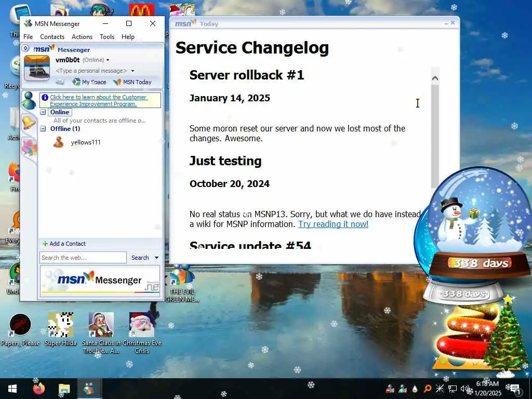Image resolution: width=532 pixels, height=399 pixels.
Task: Click the vm0b0t display name
Action: tap(68, 60)
